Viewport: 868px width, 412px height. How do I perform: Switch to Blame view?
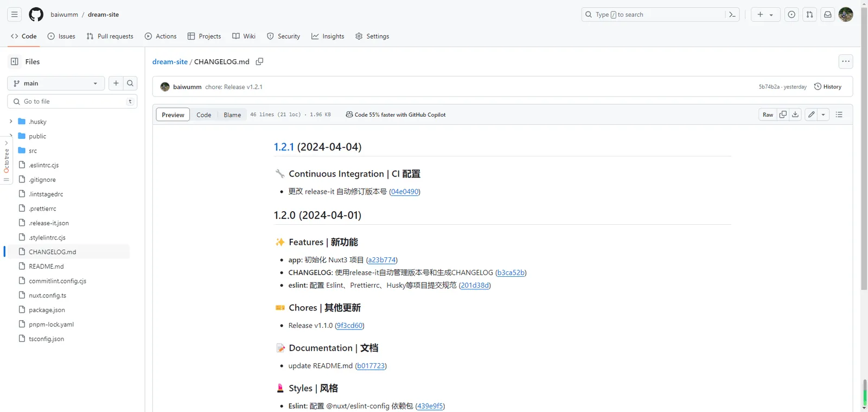tap(232, 115)
